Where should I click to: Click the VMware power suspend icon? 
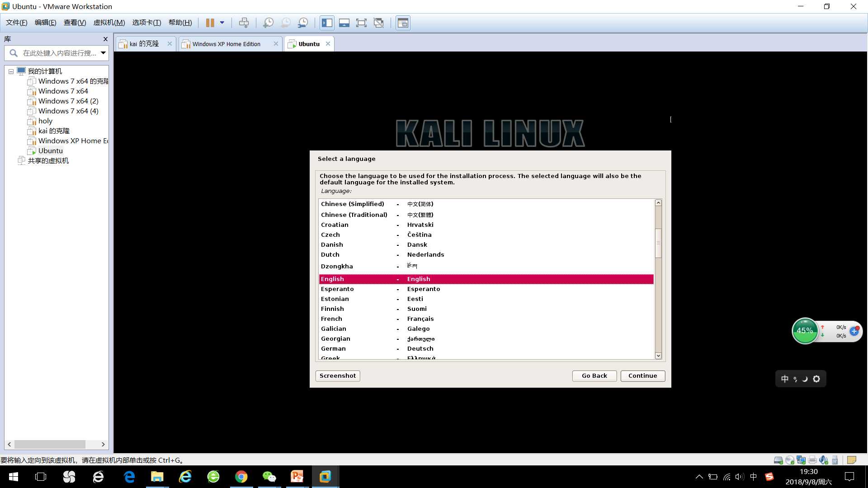point(210,23)
